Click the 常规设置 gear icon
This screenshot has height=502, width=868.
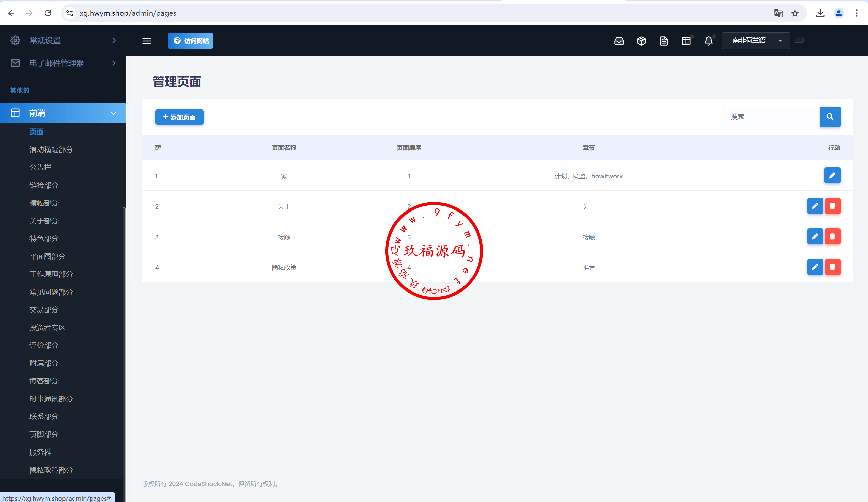pyautogui.click(x=15, y=40)
